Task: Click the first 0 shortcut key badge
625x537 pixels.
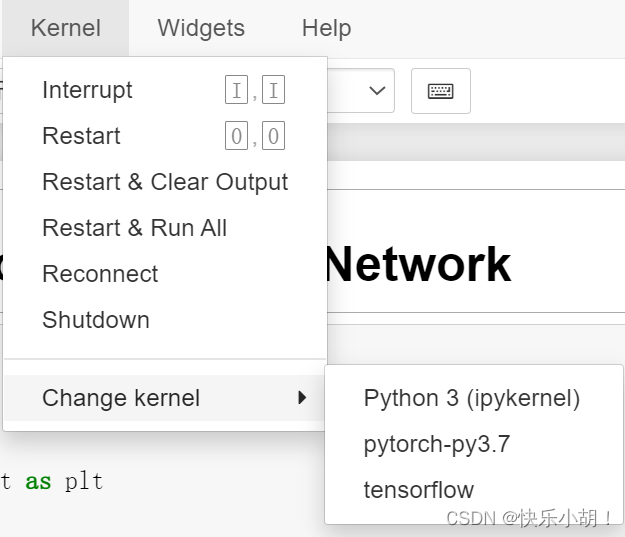Action: coord(236,136)
